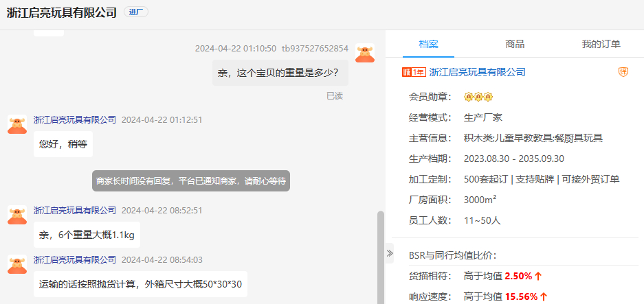Click production period 2023.08.30 - 2035.09.30
This screenshot has width=644, height=304.
coord(514,159)
